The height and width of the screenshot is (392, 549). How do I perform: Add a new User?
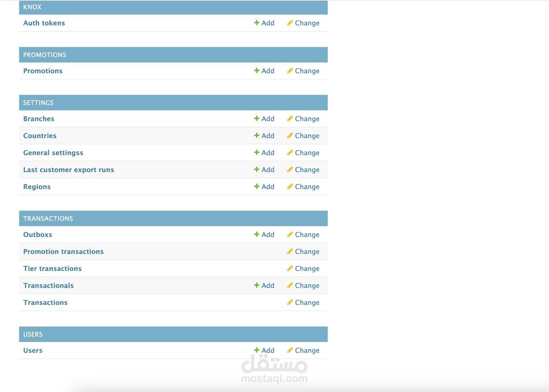(264, 351)
